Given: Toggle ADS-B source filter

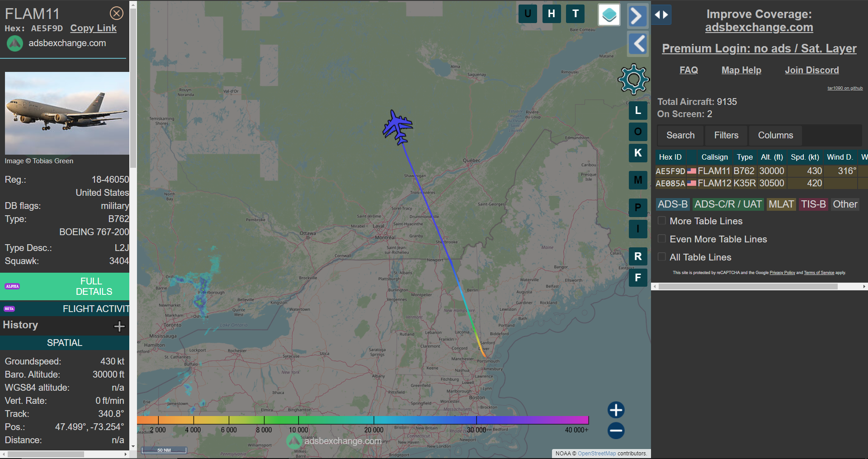Looking at the screenshot, I should coord(673,204).
